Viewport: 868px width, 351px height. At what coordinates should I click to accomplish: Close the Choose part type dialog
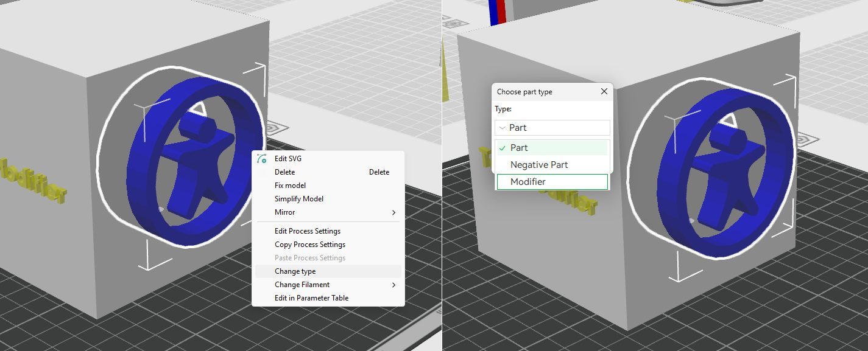click(604, 92)
